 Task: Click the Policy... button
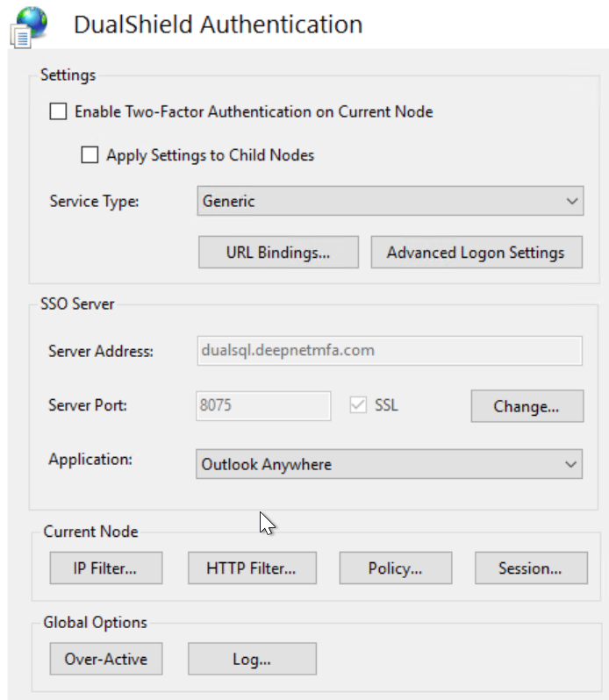(395, 568)
